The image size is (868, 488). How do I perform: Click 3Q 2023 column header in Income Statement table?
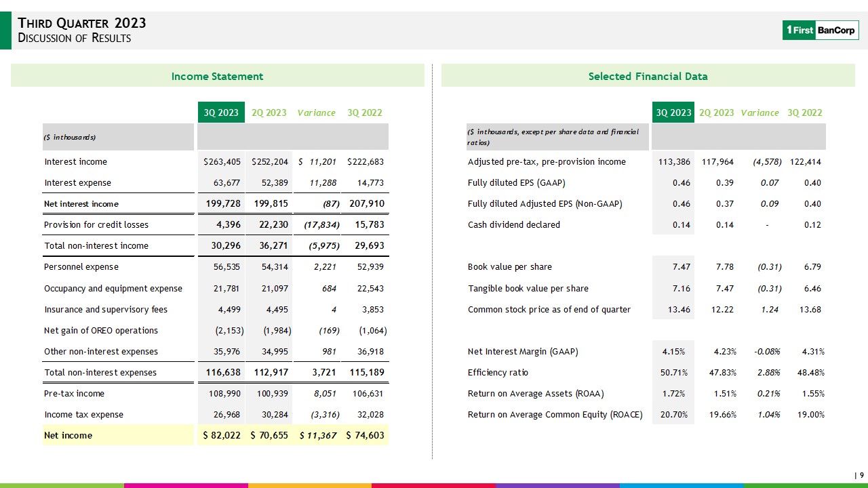(218, 113)
